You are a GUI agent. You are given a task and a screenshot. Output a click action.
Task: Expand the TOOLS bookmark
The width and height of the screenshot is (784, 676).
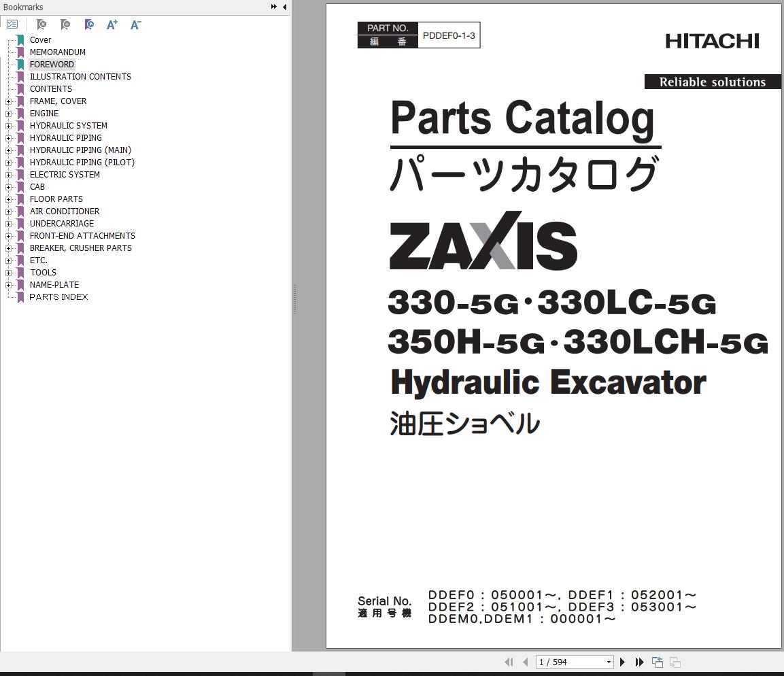coord(8,273)
